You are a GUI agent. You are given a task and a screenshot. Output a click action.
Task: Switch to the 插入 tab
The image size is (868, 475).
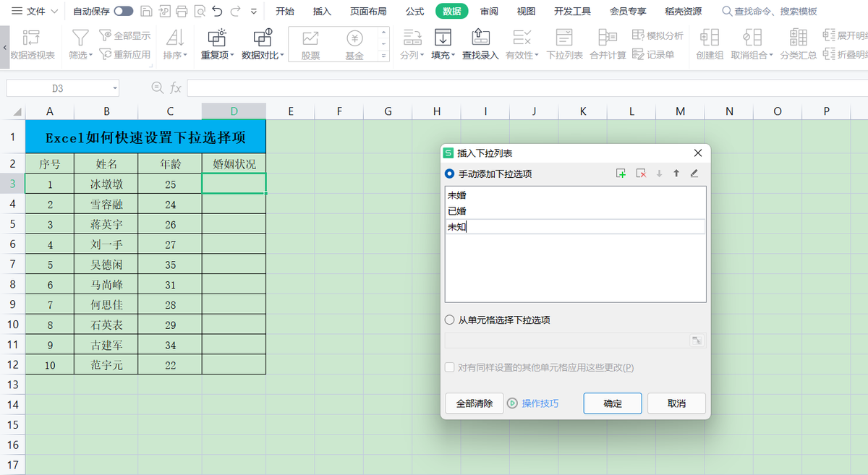[x=322, y=12]
